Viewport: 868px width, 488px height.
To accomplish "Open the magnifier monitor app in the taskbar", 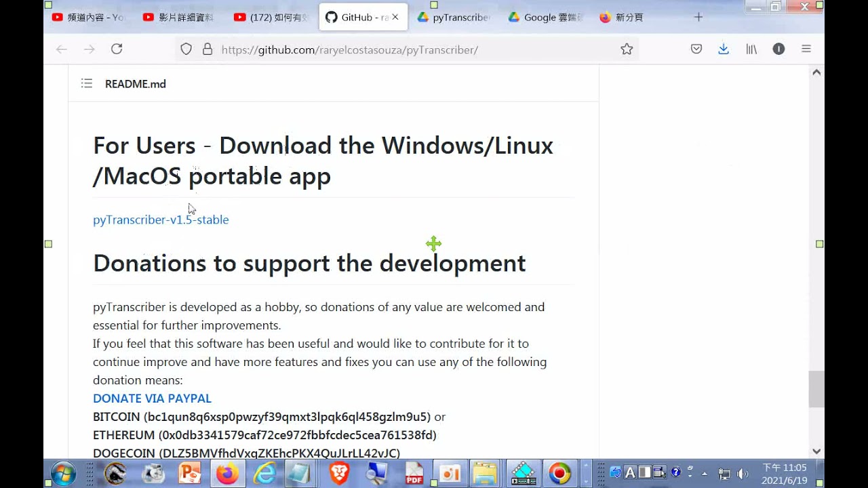I will pyautogui.click(x=376, y=473).
